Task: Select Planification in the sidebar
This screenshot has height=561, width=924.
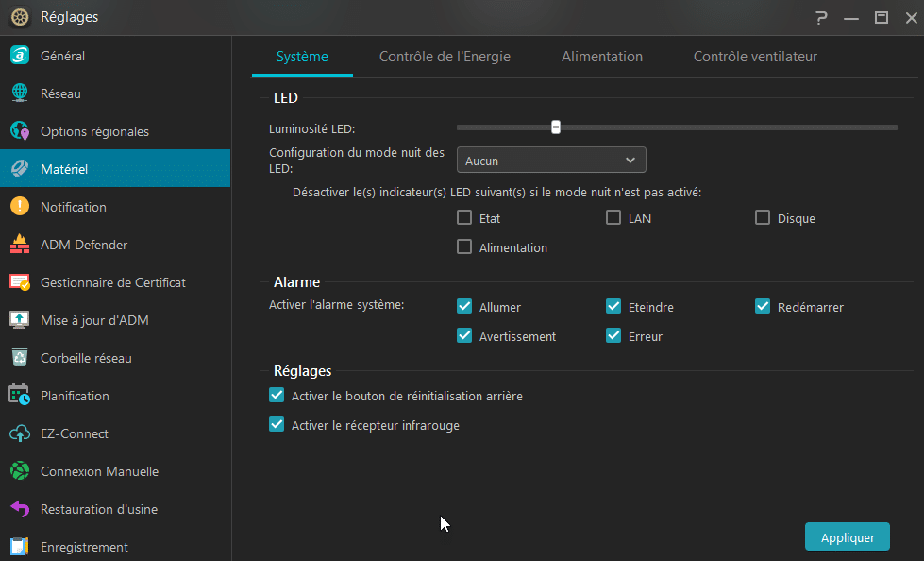Action: coord(75,396)
